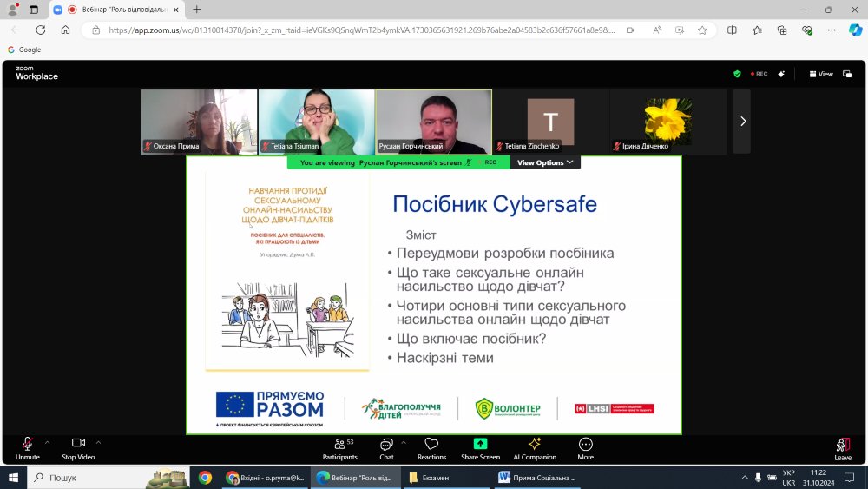Open the Google bookmark link
The height and width of the screenshot is (489, 868).
tap(24, 50)
